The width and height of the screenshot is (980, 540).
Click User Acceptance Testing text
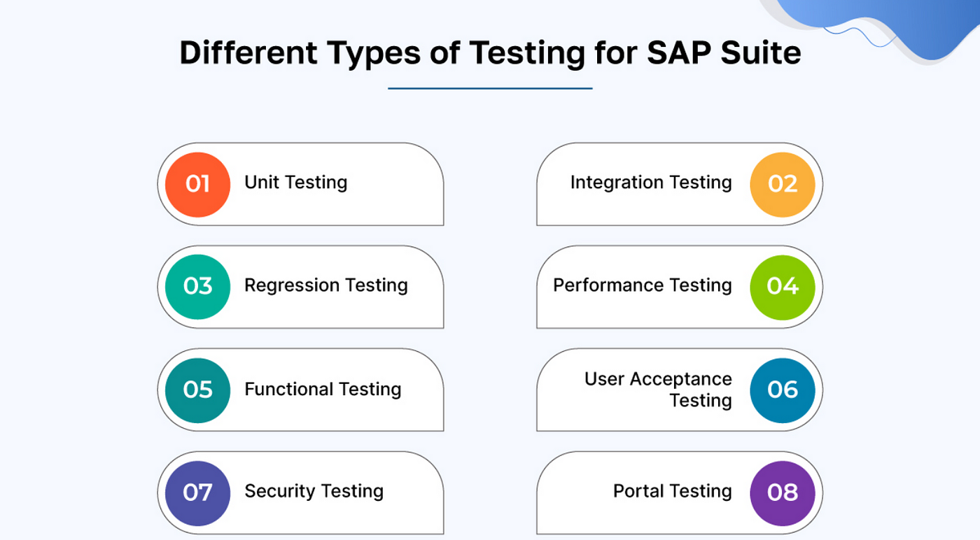tap(658, 390)
